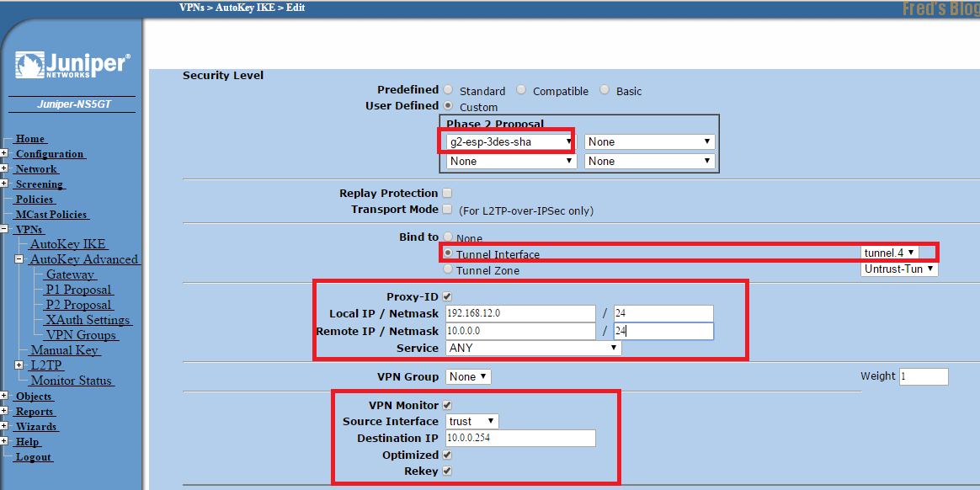
Task: Expand the Help tree node
Action: point(3,441)
